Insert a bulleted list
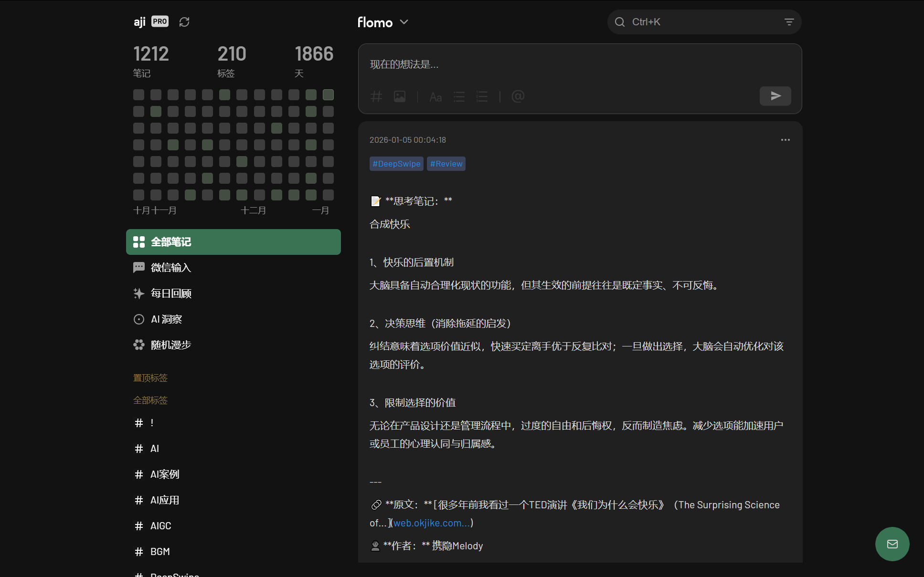This screenshot has width=924, height=577. [x=459, y=97]
